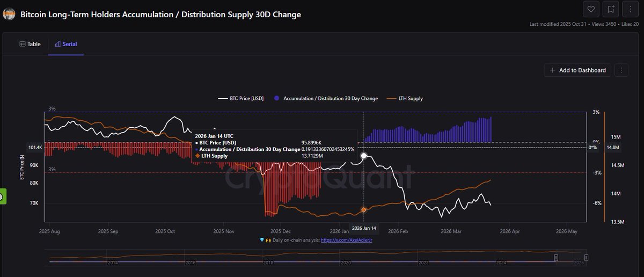Click the orange LTH Supply diamond marker
The height and width of the screenshot is (277, 644).
(364, 210)
